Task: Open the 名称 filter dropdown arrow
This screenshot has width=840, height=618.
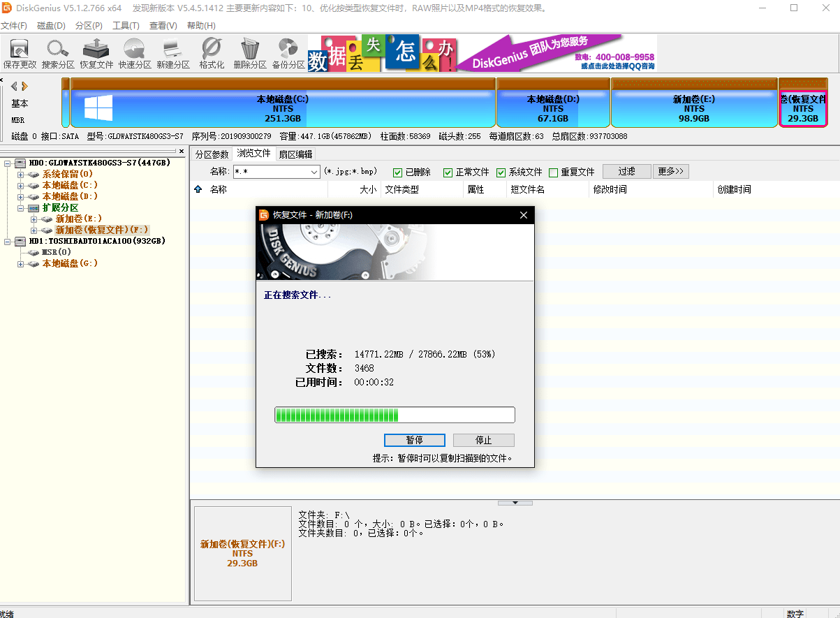Action: pos(314,172)
